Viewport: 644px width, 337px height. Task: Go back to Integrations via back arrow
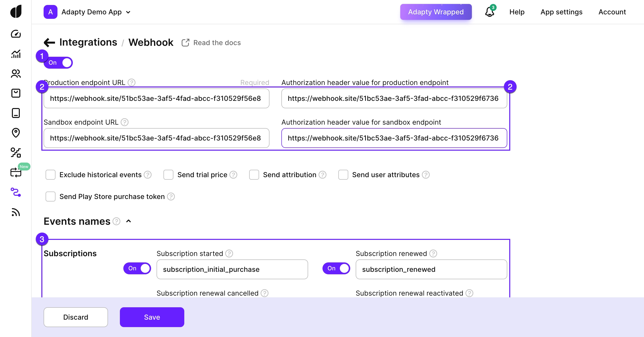[49, 42]
